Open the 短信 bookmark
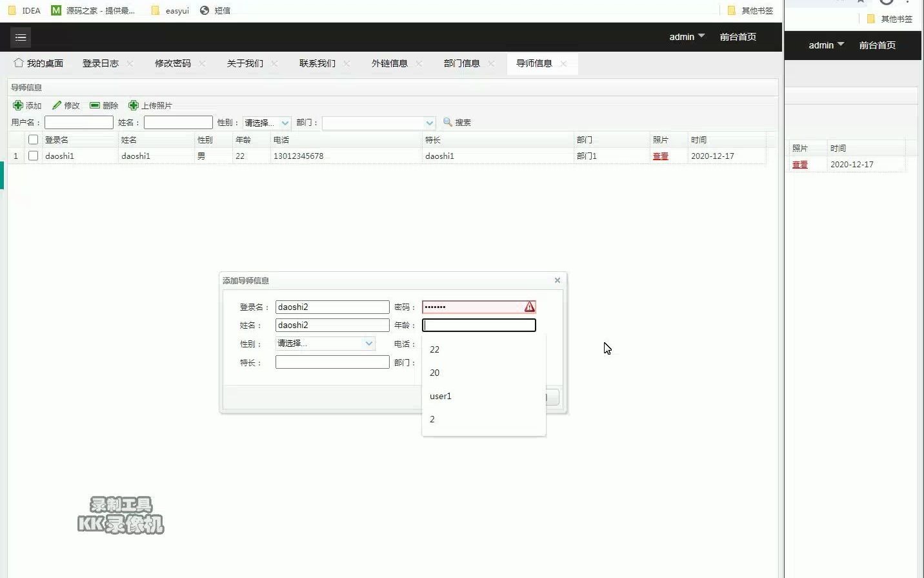The height and width of the screenshot is (578, 924). (x=216, y=10)
